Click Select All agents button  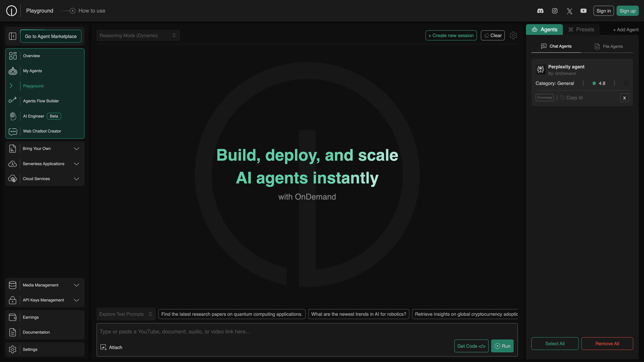[x=555, y=343]
